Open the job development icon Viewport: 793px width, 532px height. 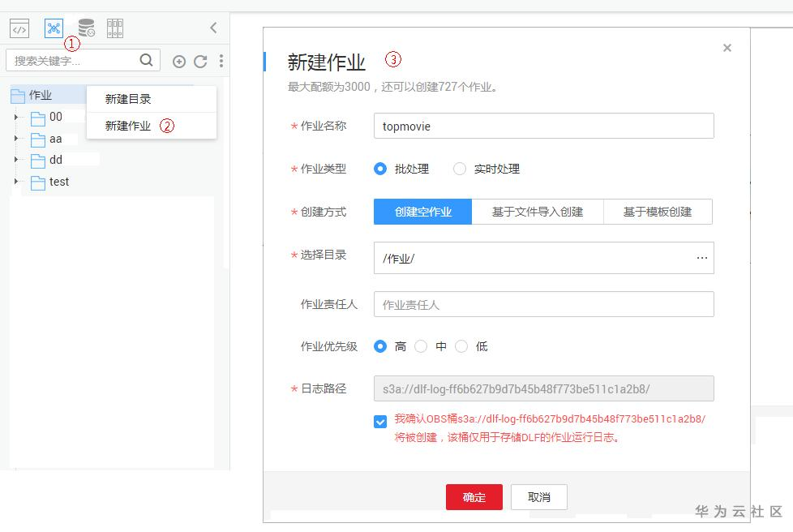(54, 28)
